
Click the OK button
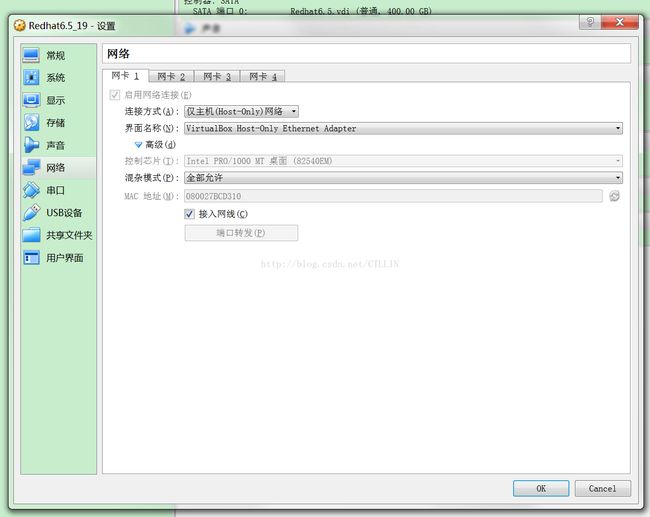pos(541,488)
